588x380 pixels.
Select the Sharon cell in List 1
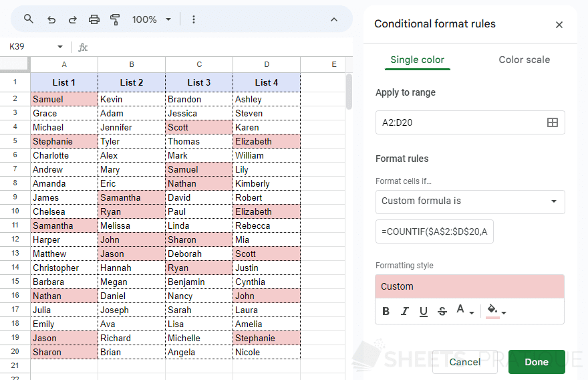pos(64,352)
